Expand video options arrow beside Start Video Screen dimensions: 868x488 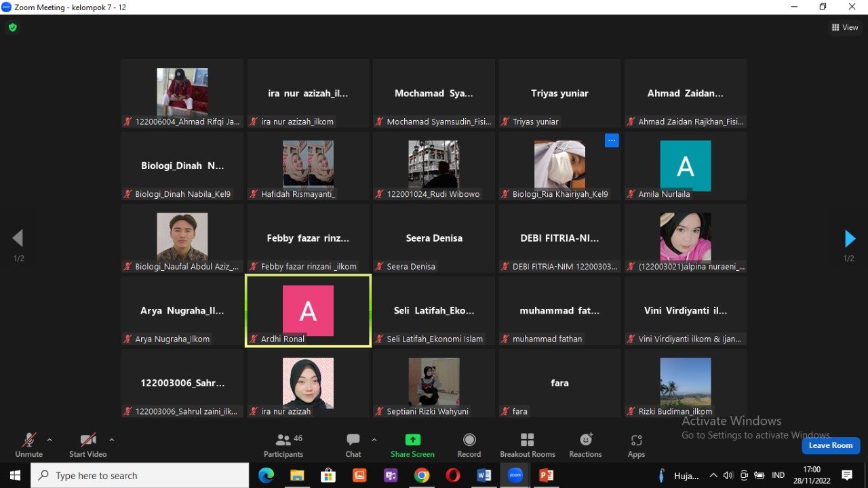[x=112, y=440]
